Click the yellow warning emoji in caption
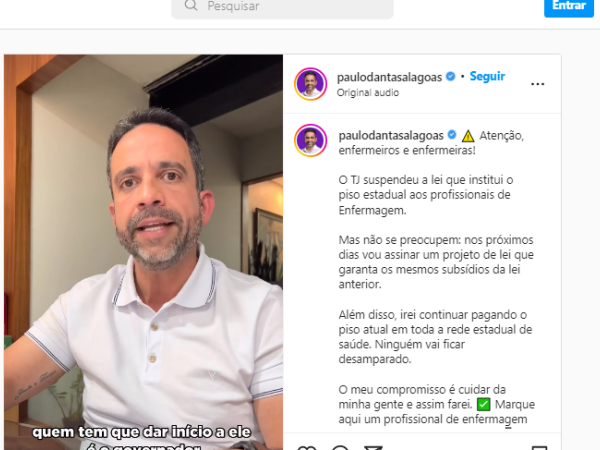 (x=468, y=136)
